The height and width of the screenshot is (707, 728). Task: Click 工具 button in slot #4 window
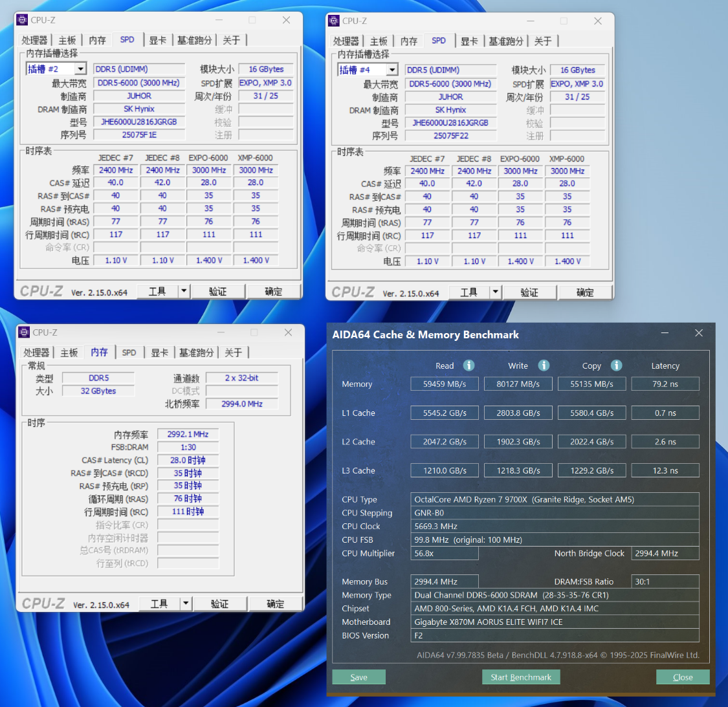pos(469,292)
